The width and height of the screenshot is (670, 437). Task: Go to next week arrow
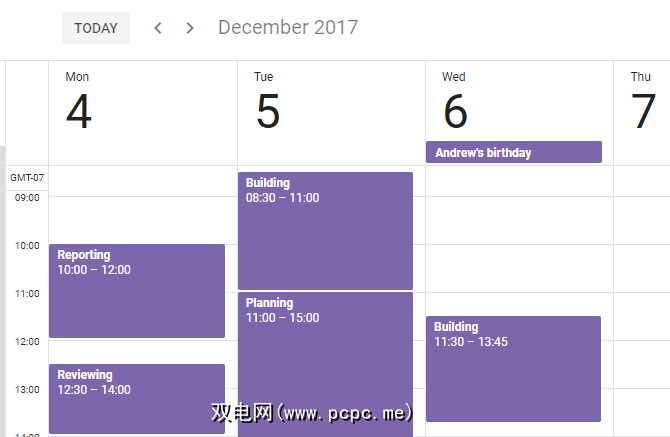[190, 28]
